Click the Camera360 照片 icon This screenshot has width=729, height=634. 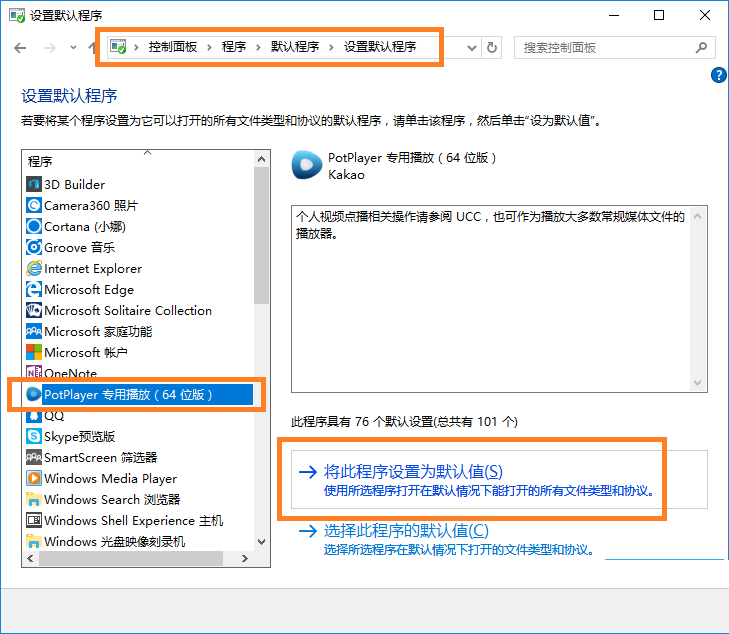34,205
